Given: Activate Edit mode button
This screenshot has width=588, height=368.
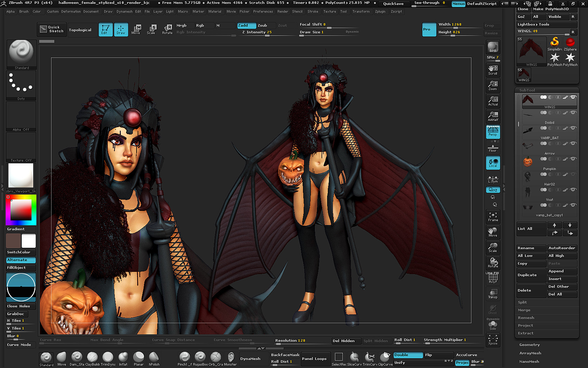Looking at the screenshot, I should (105, 29).
